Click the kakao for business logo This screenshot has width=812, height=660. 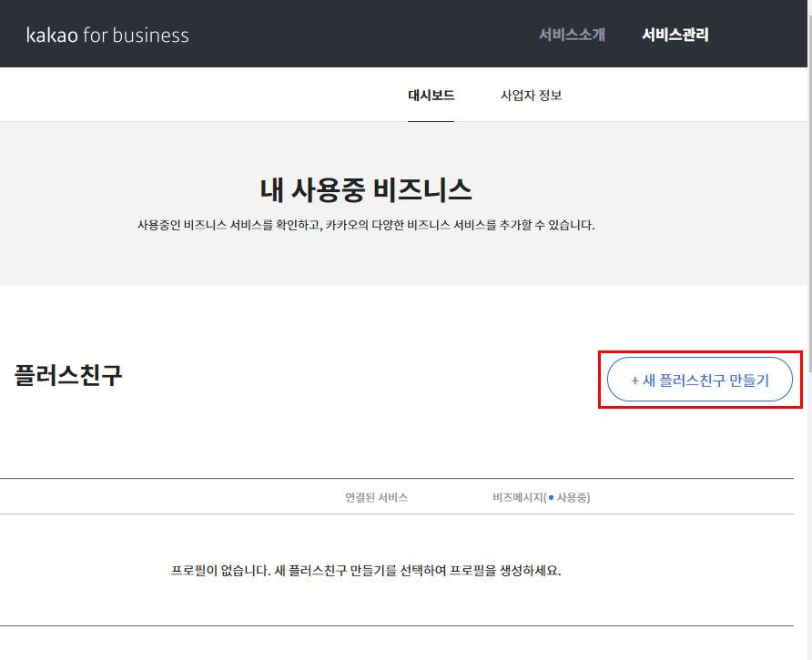coord(107,36)
